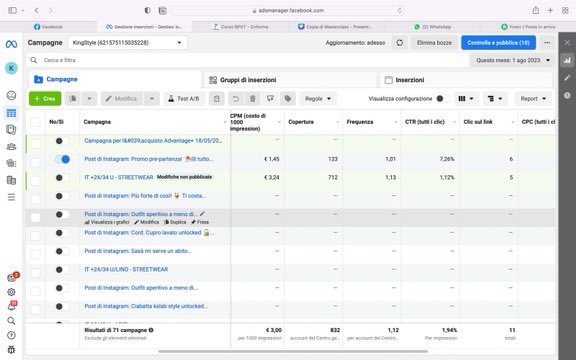Image resolution: width=576 pixels, height=360 pixels.
Task: Click the horizontal scrollbar under the table
Action: (293, 351)
